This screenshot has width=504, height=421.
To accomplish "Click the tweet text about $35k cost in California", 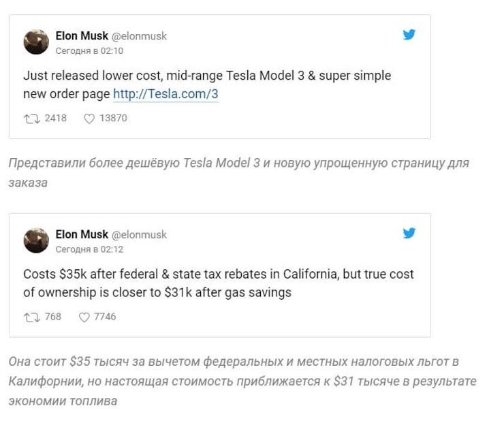I will pyautogui.click(x=218, y=275).
